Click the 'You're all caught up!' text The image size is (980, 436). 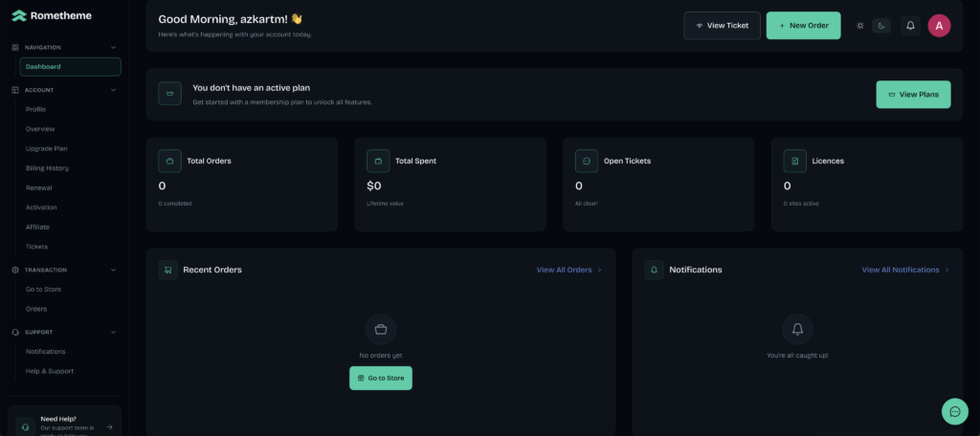[x=797, y=356]
